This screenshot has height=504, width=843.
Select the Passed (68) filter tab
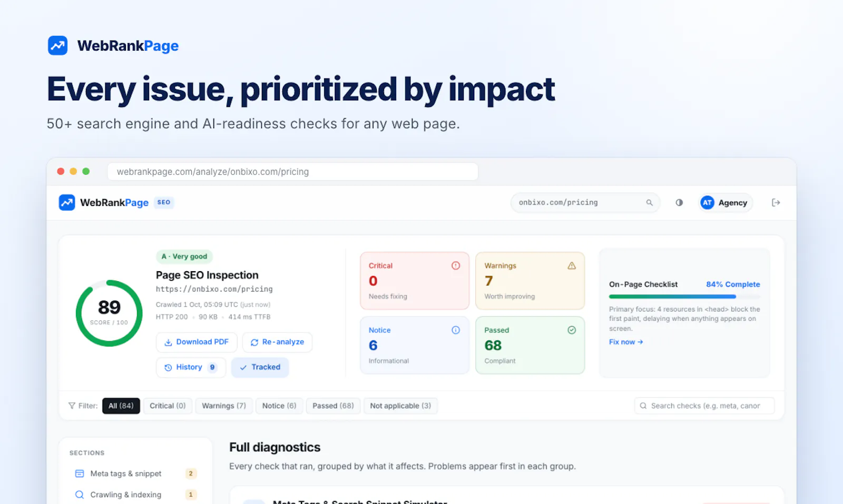click(x=333, y=406)
